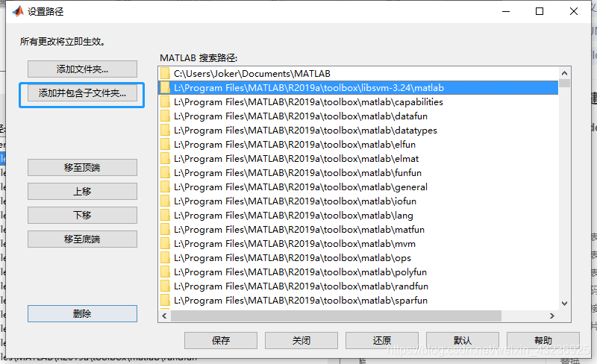Click 添加文件夹... to add a folder
Image resolution: width=597 pixels, height=364 pixels.
pos(82,69)
